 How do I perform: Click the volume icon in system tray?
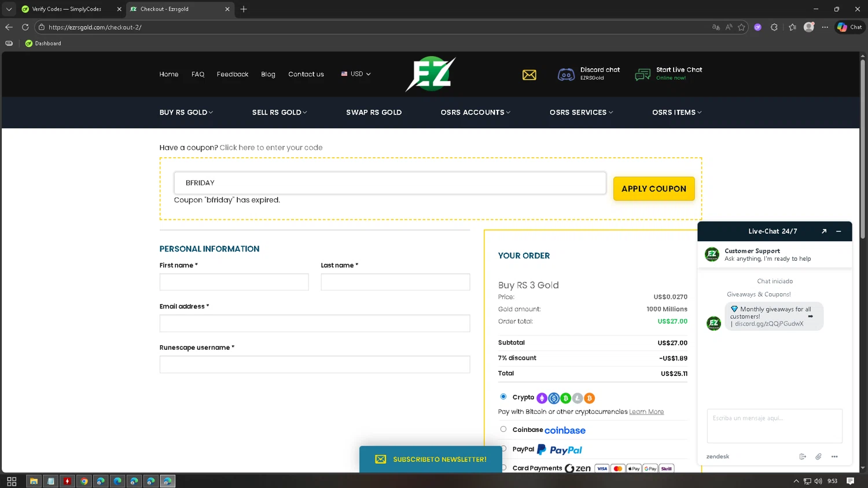coord(818,481)
